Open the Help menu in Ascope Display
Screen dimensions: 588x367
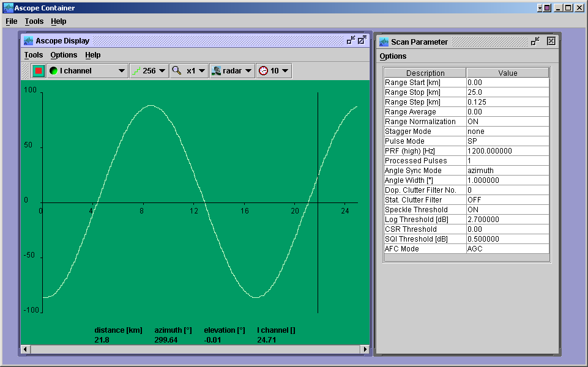tap(92, 54)
